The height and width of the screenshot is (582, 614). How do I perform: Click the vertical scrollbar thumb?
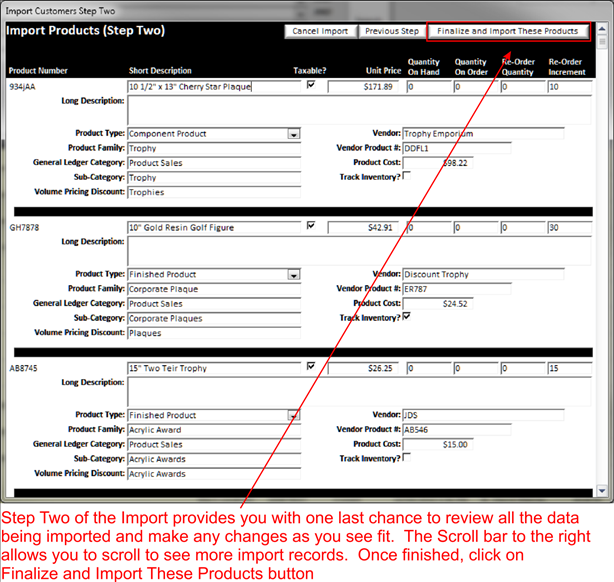[x=602, y=42]
